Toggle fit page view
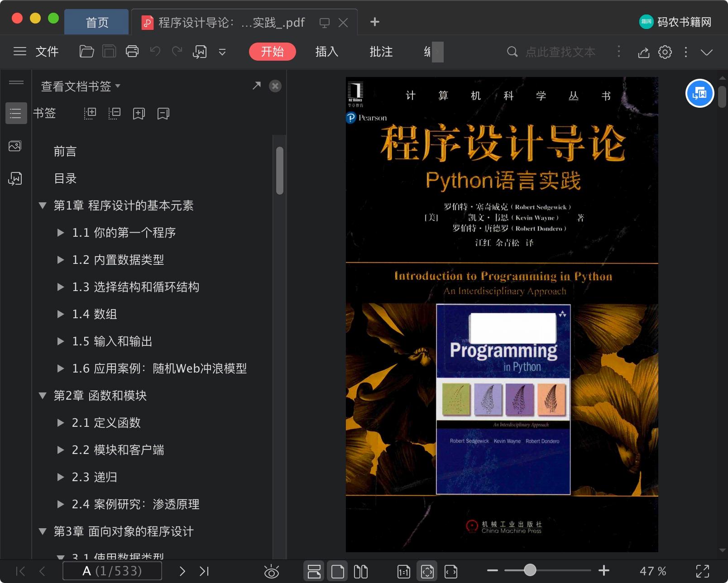 [427, 571]
